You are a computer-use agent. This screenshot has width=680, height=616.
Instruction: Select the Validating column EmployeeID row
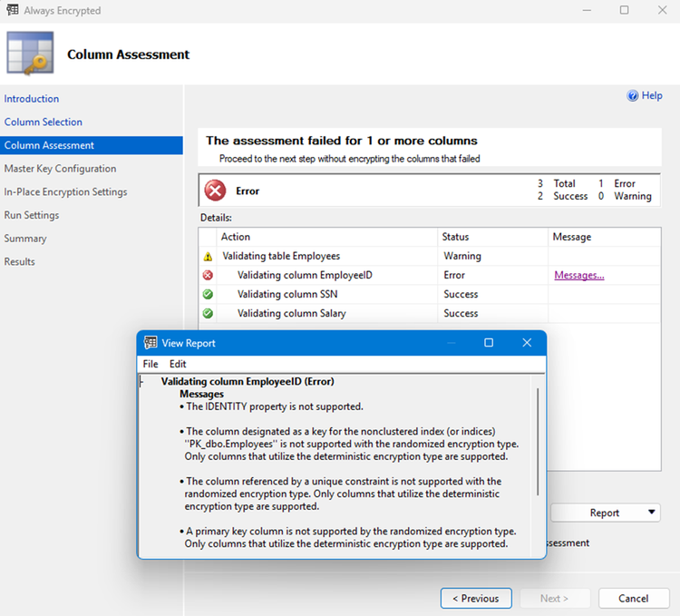coord(430,275)
